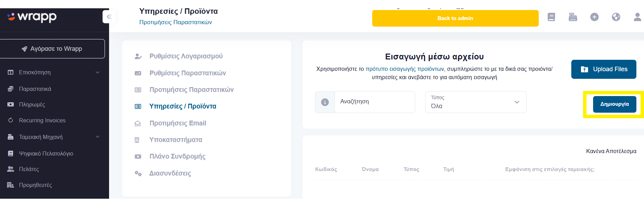Viewport: 644px width, 207px height.
Task: Click the info icon beside search field
Action: [325, 102]
